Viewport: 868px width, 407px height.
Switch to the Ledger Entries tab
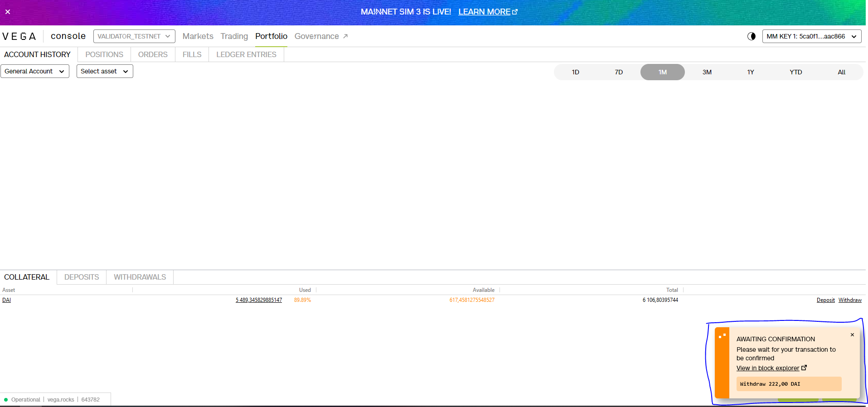[x=246, y=54]
